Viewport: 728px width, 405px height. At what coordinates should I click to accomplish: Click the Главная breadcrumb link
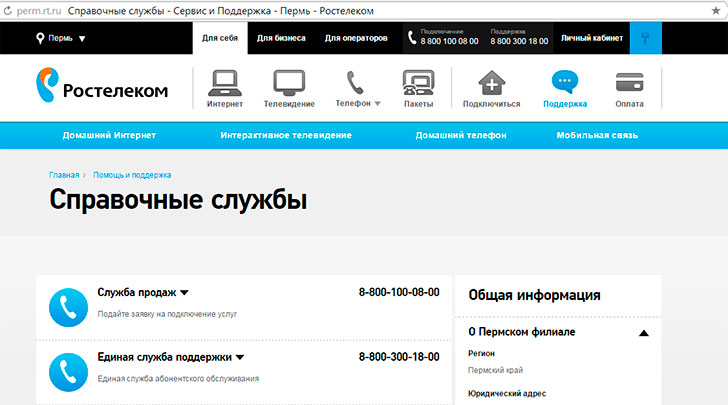pyautogui.click(x=64, y=175)
